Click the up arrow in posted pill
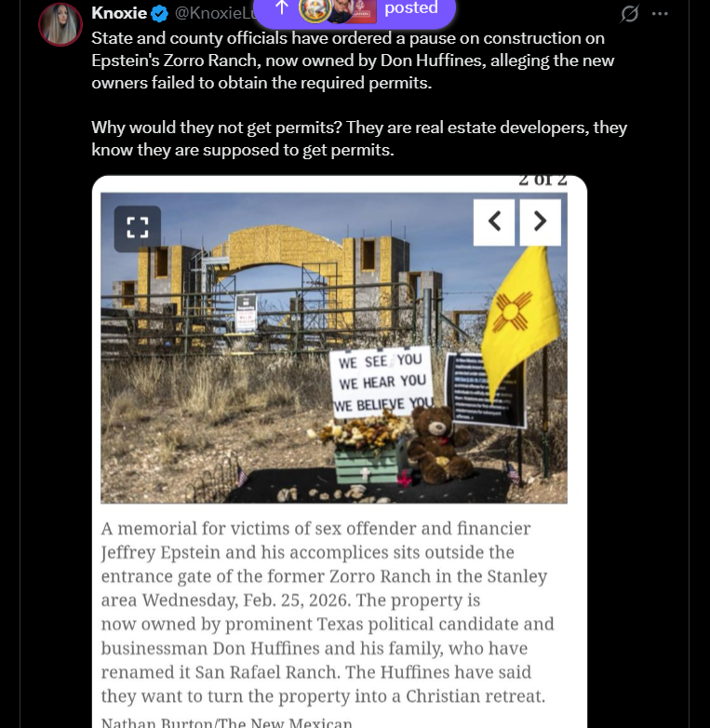The height and width of the screenshot is (728, 710). pos(282,7)
